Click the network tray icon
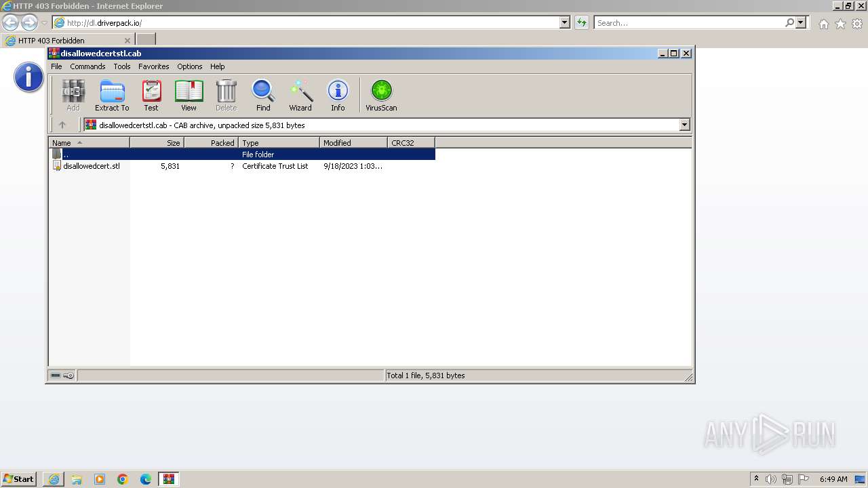Screen dimensions: 868x488 coord(787,479)
